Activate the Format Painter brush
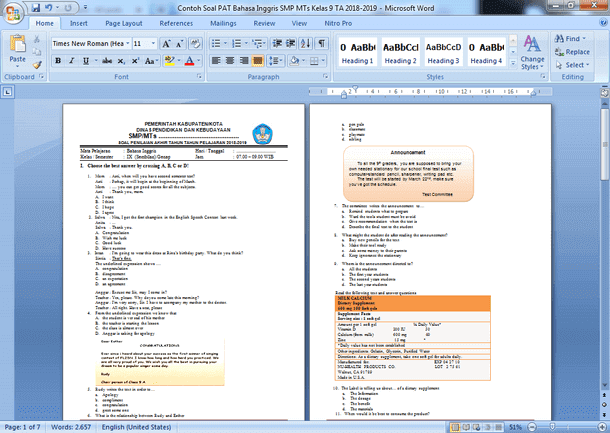The width and height of the screenshot is (610, 433). [37, 65]
